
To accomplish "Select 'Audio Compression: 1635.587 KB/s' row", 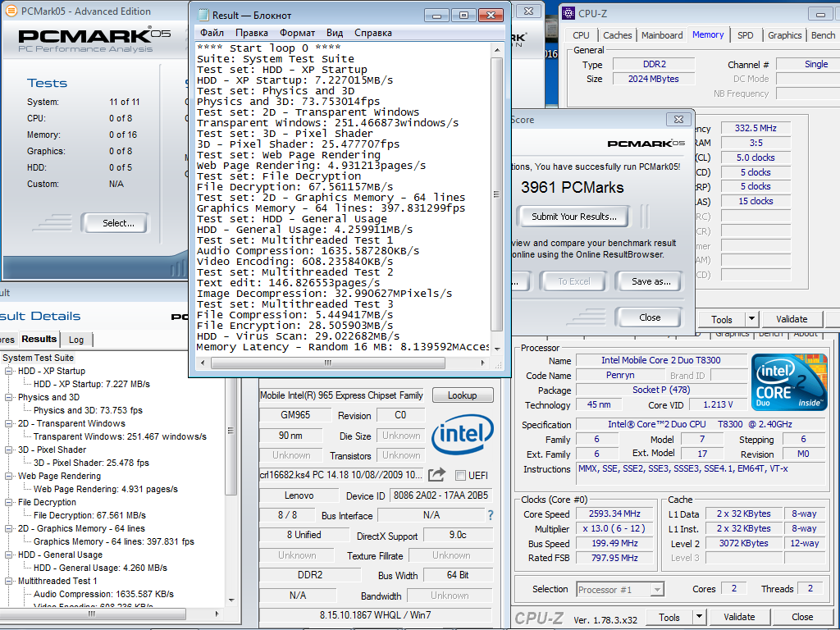I will [x=103, y=594].
